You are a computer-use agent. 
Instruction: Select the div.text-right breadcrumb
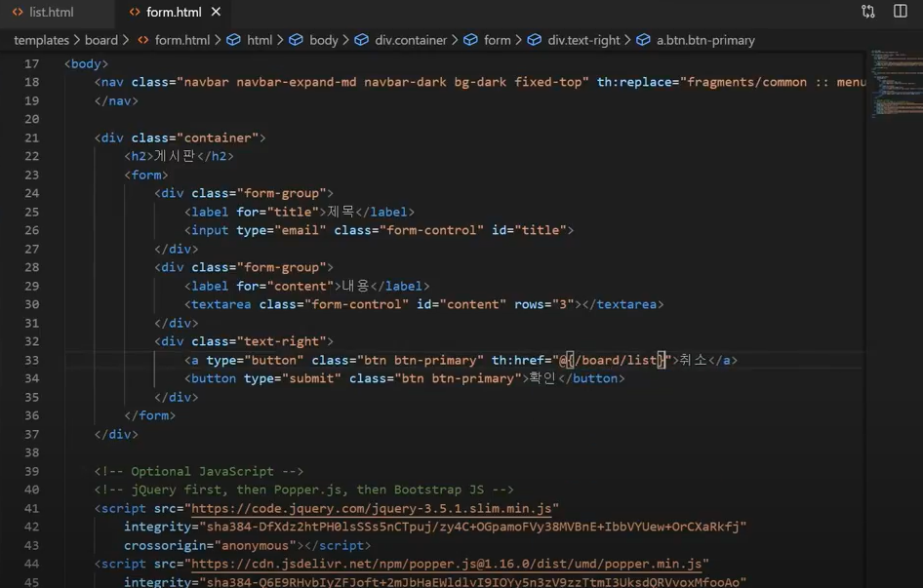click(x=583, y=40)
